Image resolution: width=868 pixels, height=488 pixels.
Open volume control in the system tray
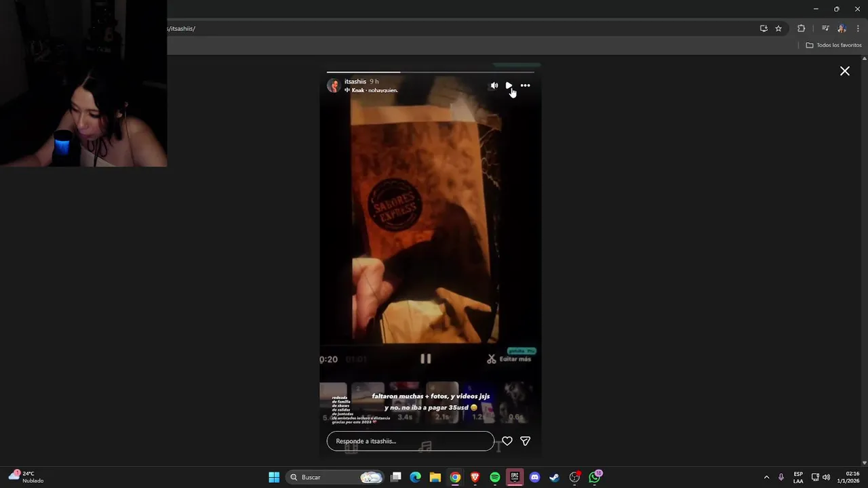(826, 477)
